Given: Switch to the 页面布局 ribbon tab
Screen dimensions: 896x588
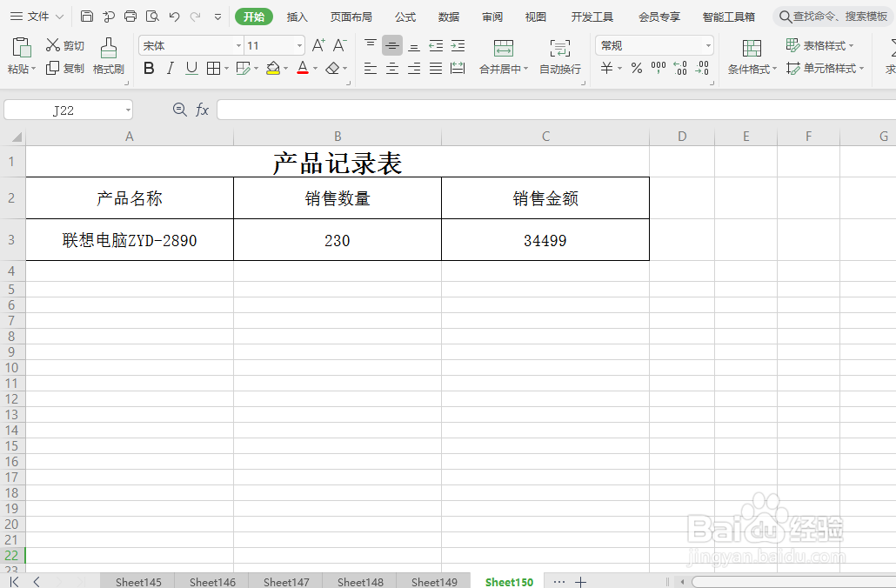Looking at the screenshot, I should pyautogui.click(x=351, y=17).
